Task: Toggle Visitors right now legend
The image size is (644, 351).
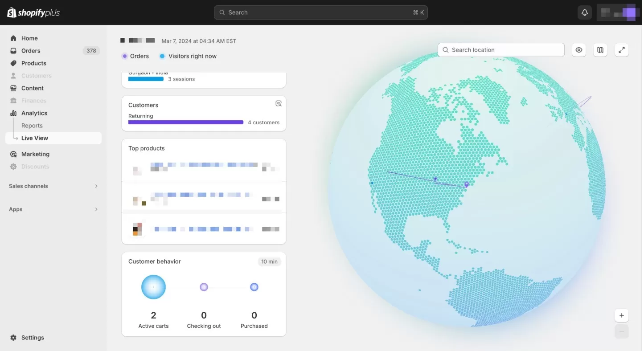Action: pyautogui.click(x=162, y=56)
